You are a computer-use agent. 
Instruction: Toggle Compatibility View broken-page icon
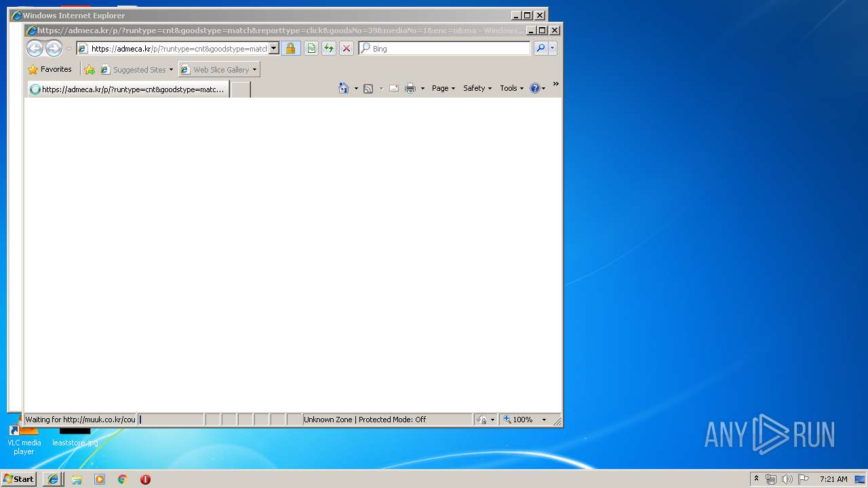311,49
